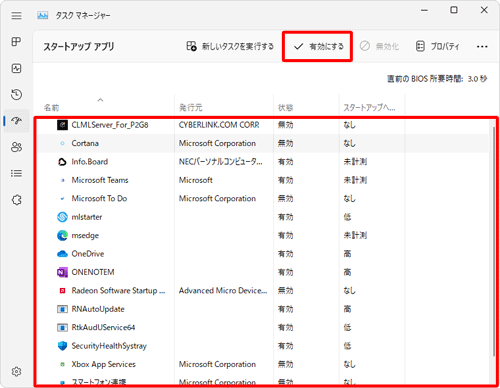The image size is (500, 388).
Task: Select Radeon Software Startup row name
Action: [118, 291]
